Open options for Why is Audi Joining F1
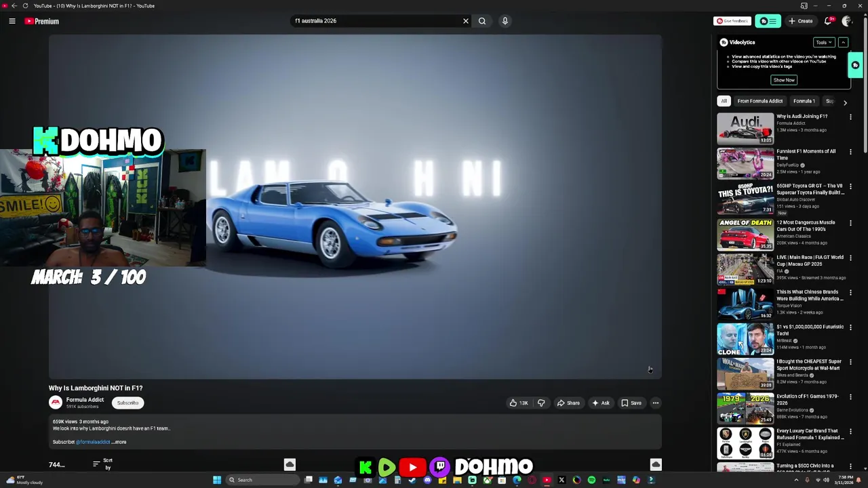 (850, 117)
